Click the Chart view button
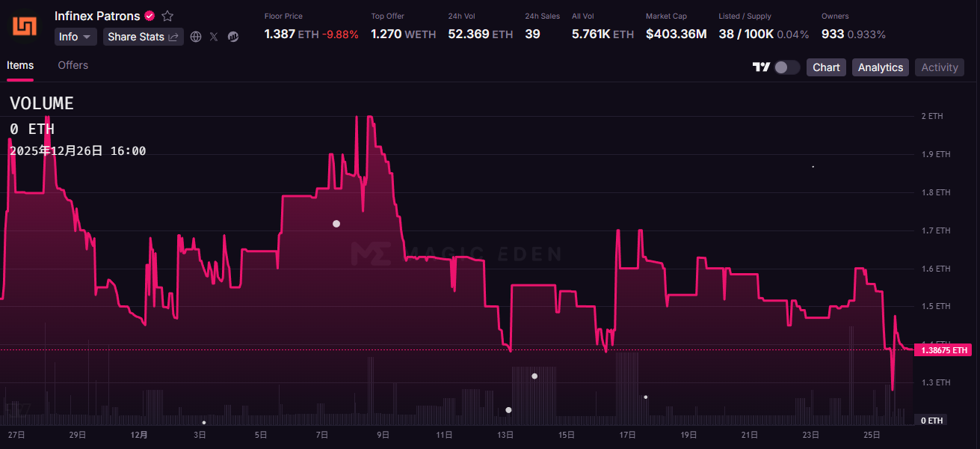The image size is (980, 449). (x=825, y=67)
